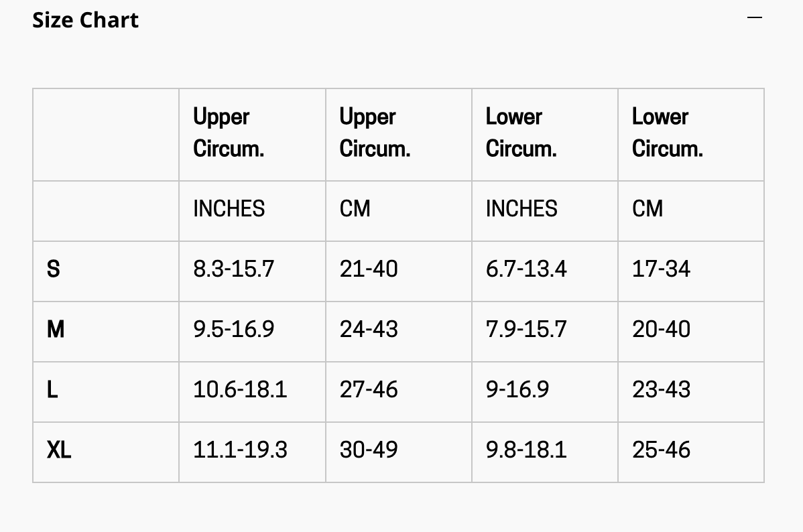Click the Size Chart heading
803x532 pixels.
click(x=86, y=20)
